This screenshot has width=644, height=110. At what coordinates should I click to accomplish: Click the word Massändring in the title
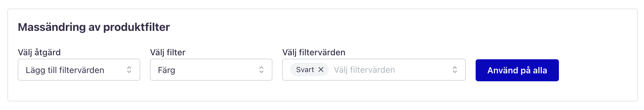pos(52,27)
